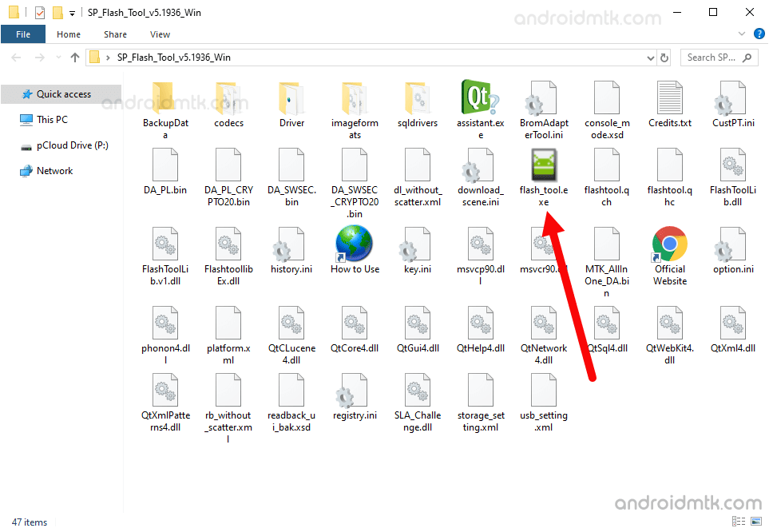Select the QtXml4.dll file
The width and height of the screenshot is (769, 532).
pyautogui.click(x=733, y=329)
